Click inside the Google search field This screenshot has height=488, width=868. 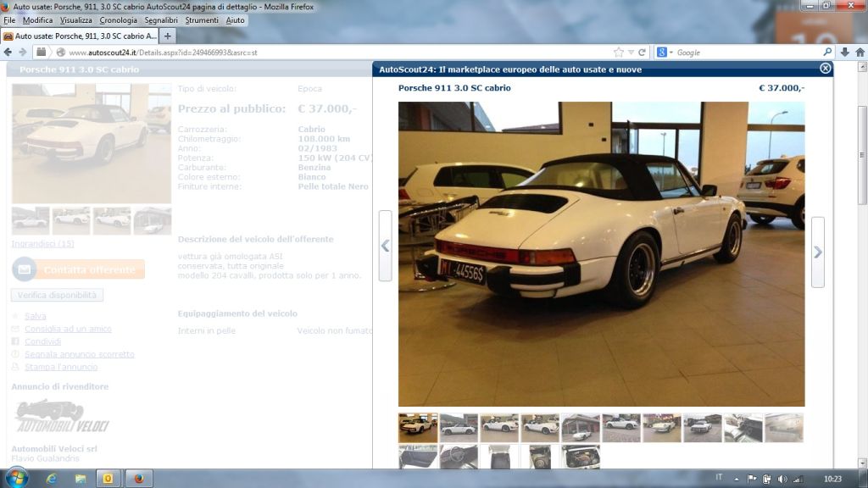coord(748,52)
